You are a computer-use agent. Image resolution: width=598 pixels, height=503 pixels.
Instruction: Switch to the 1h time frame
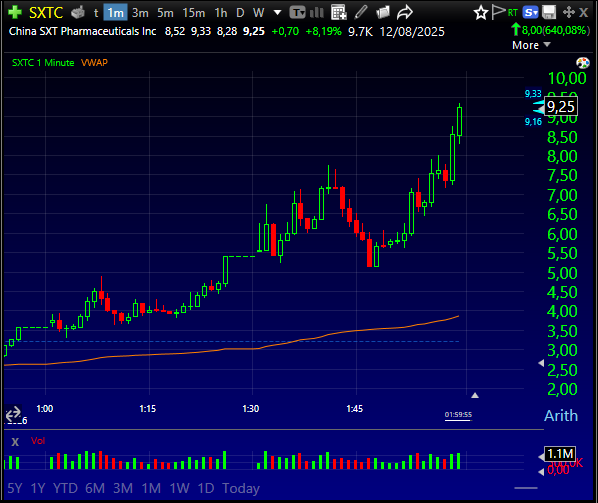tap(221, 13)
